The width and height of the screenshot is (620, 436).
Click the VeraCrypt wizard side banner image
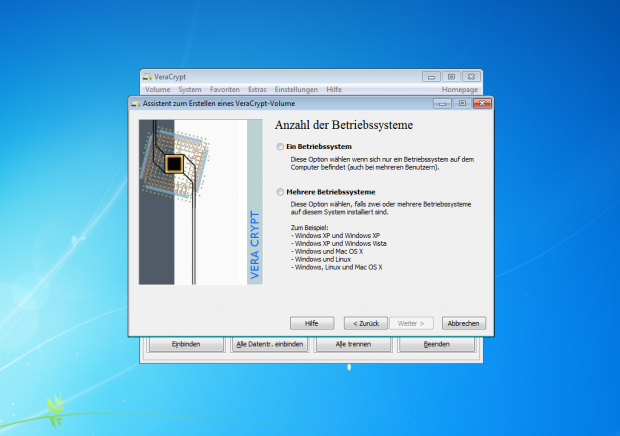pos(201,202)
